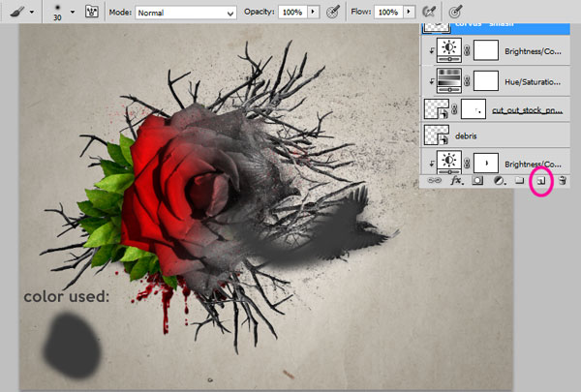Open the Brush tool preset picker
The width and height of the screenshot is (581, 392).
[x=22, y=12]
